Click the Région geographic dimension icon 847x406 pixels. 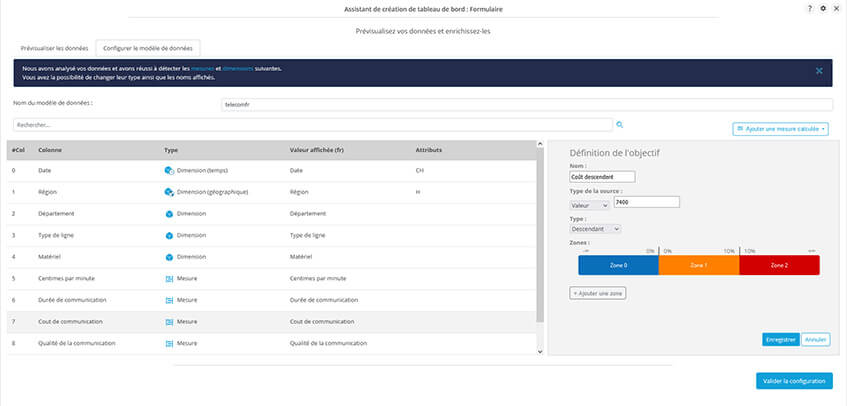pos(169,192)
